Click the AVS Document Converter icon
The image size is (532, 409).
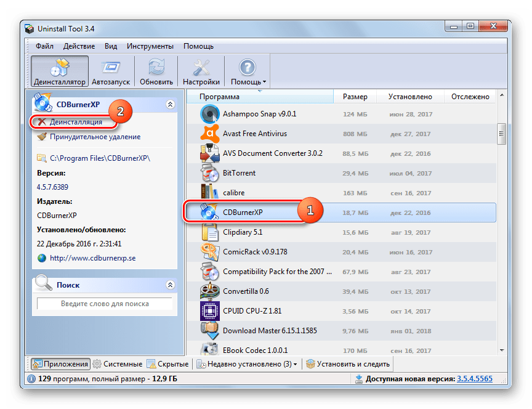coord(210,153)
